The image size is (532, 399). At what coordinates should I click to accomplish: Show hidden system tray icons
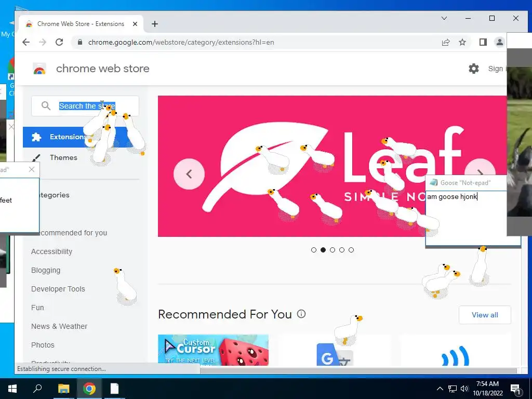pos(440,389)
